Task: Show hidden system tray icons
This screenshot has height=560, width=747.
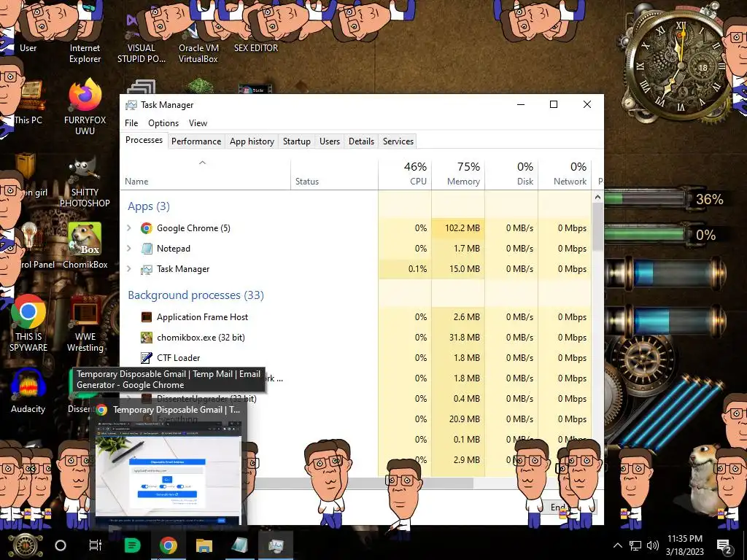Action: coord(617,545)
